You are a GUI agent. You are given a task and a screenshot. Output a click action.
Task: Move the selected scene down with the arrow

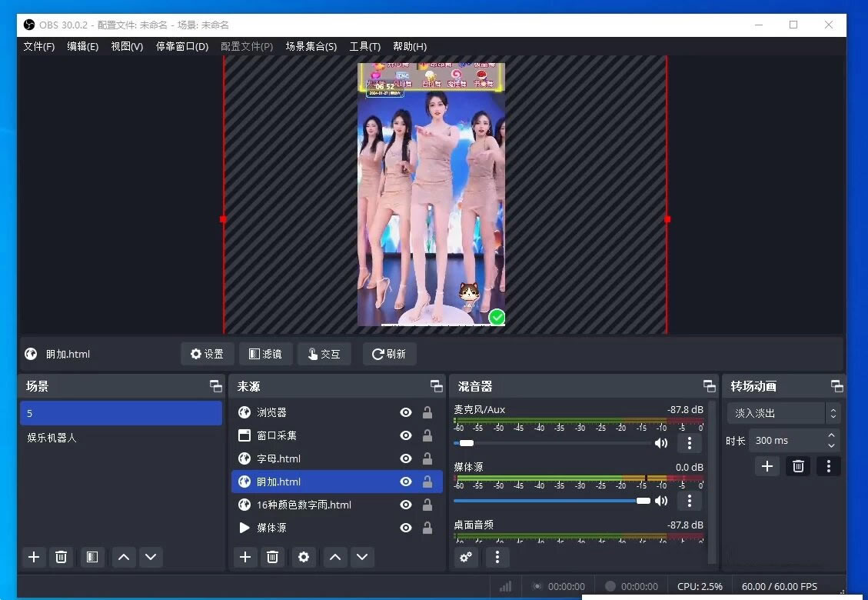click(151, 557)
